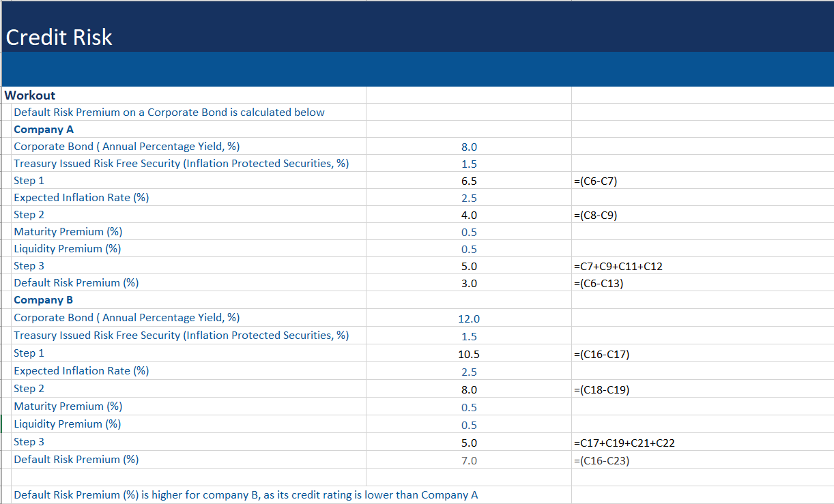This screenshot has height=504, width=834.
Task: Select the Step 3 label for Company A
Action: [29, 265]
